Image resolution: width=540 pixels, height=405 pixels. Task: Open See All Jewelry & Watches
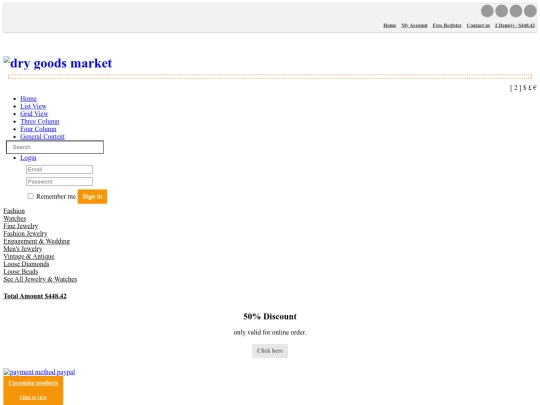(x=40, y=279)
